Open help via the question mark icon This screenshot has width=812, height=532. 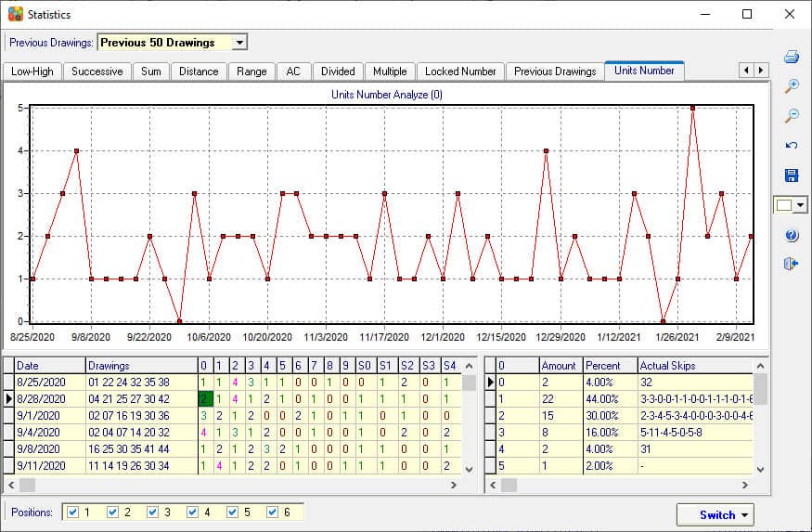tap(792, 235)
